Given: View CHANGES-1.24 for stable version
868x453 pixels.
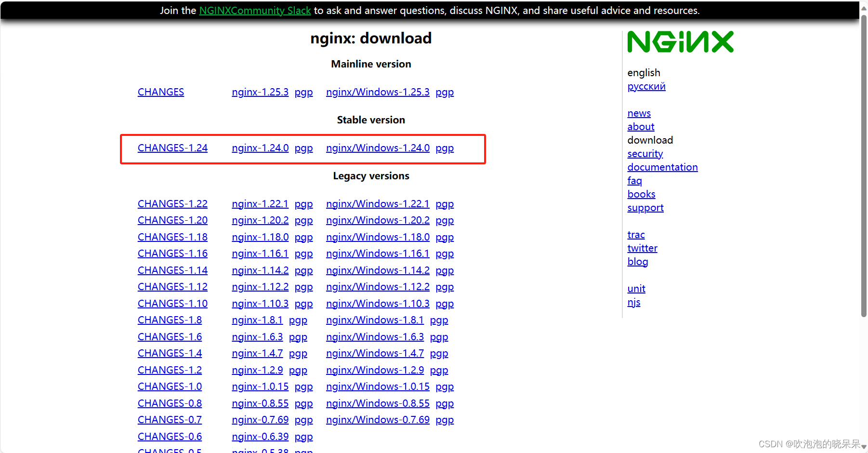Looking at the screenshot, I should pyautogui.click(x=172, y=148).
